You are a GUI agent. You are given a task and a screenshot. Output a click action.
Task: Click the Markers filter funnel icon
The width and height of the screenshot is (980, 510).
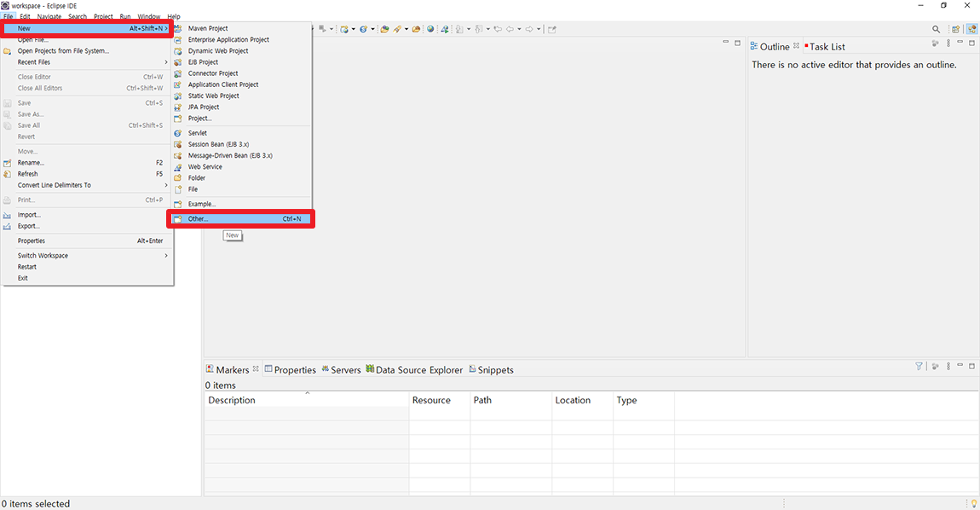pyautogui.click(x=919, y=366)
